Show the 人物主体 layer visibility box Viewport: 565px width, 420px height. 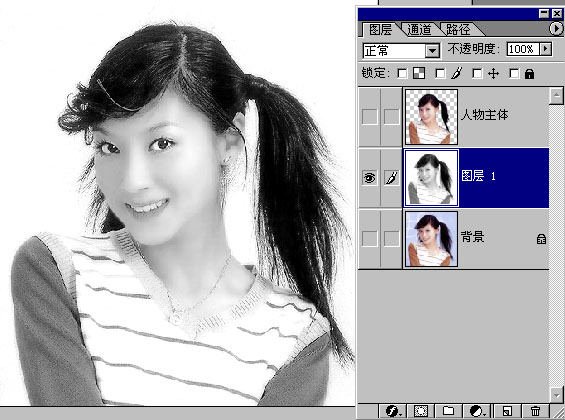[x=369, y=117]
